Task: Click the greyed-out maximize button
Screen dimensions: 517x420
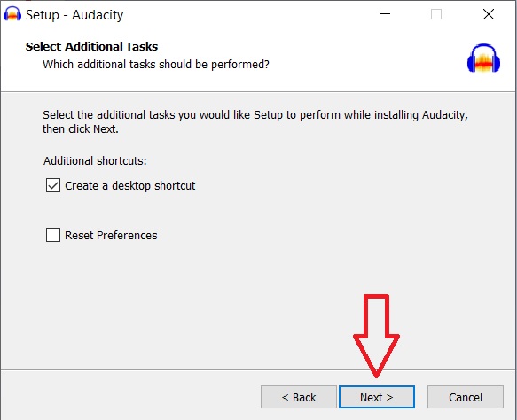Action: pyautogui.click(x=436, y=14)
